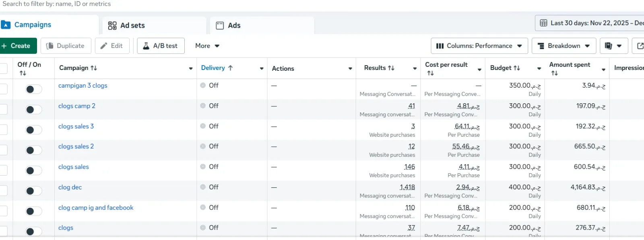The image size is (644, 240).
Task: Open the Last 30 days date range picker
Action: 590,23
